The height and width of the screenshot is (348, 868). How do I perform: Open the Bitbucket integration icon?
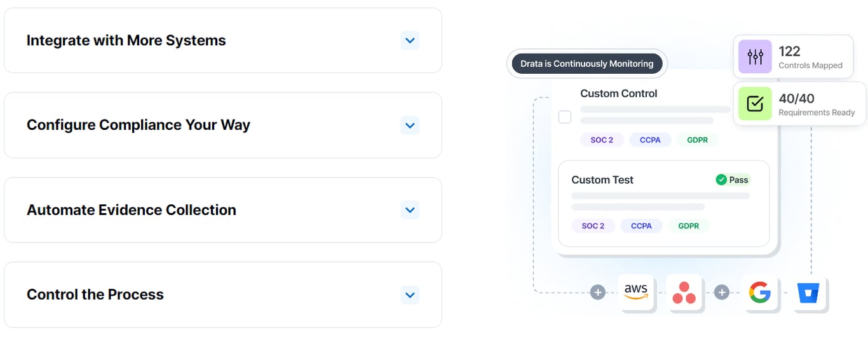point(809,292)
